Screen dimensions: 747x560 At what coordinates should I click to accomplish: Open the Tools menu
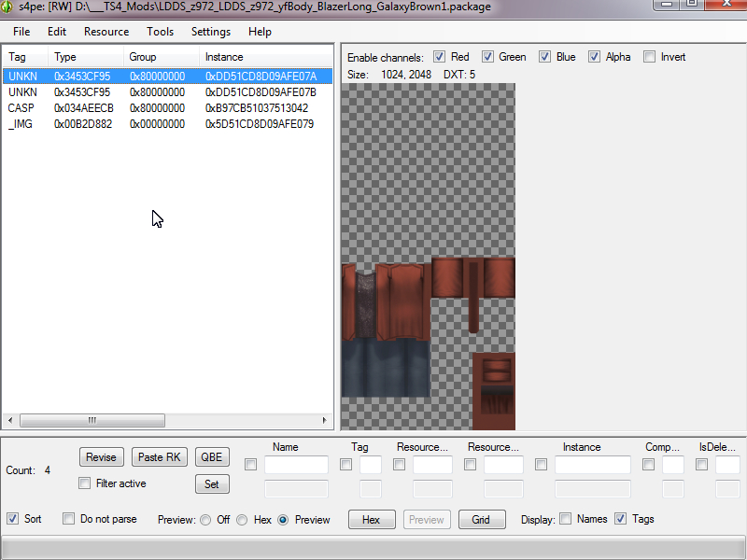pyautogui.click(x=160, y=32)
